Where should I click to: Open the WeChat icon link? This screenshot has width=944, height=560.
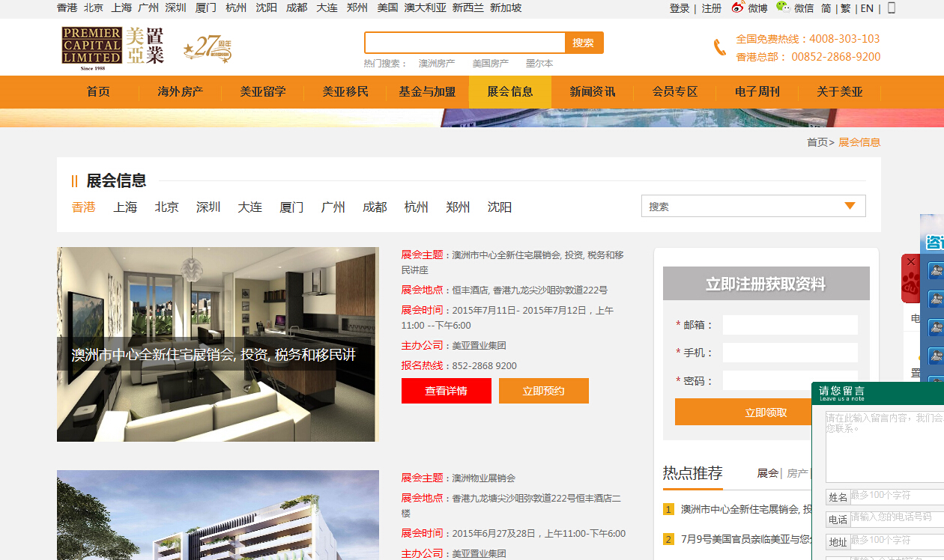click(783, 7)
